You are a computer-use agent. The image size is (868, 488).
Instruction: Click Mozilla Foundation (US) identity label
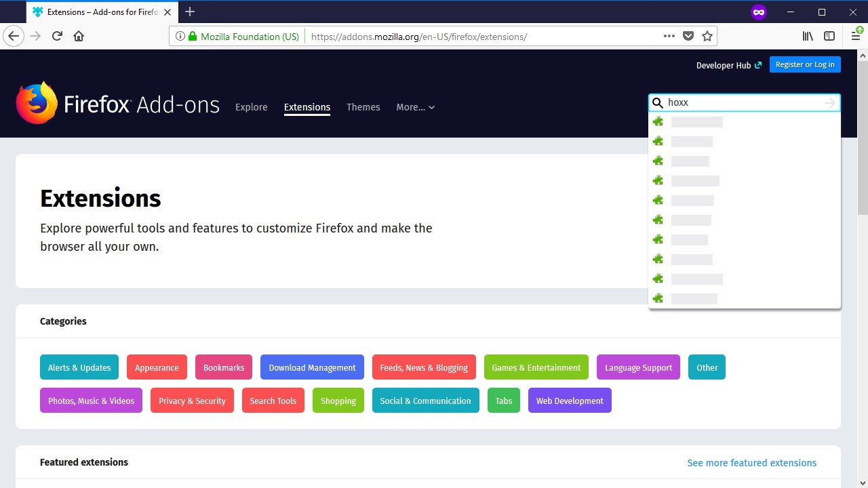(250, 37)
